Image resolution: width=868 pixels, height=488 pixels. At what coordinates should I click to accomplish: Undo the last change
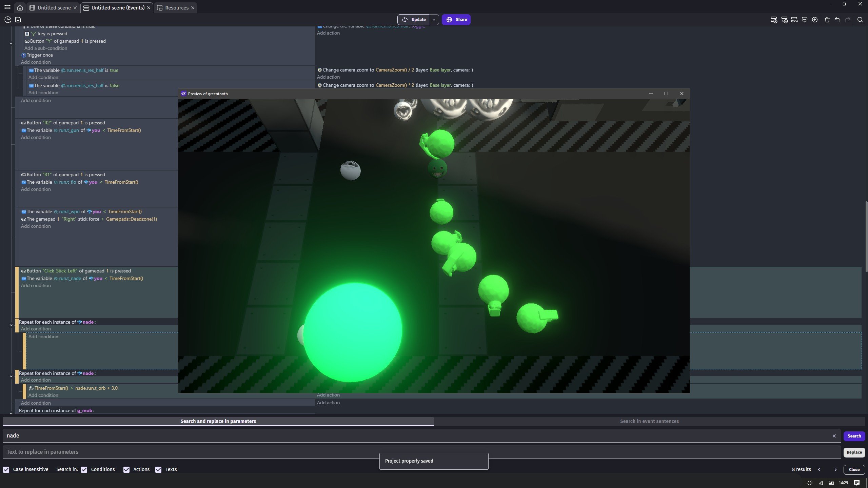point(837,20)
